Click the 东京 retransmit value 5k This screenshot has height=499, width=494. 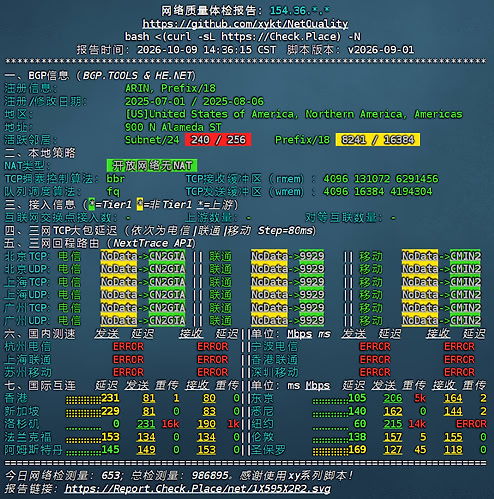(420, 398)
